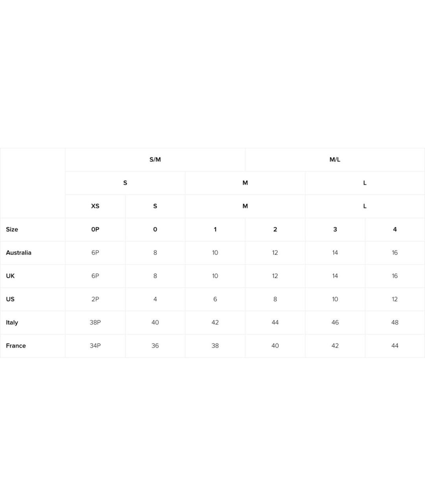The width and height of the screenshot is (425, 504).
Task: Click the France 34P cell
Action: pyautogui.click(x=95, y=345)
